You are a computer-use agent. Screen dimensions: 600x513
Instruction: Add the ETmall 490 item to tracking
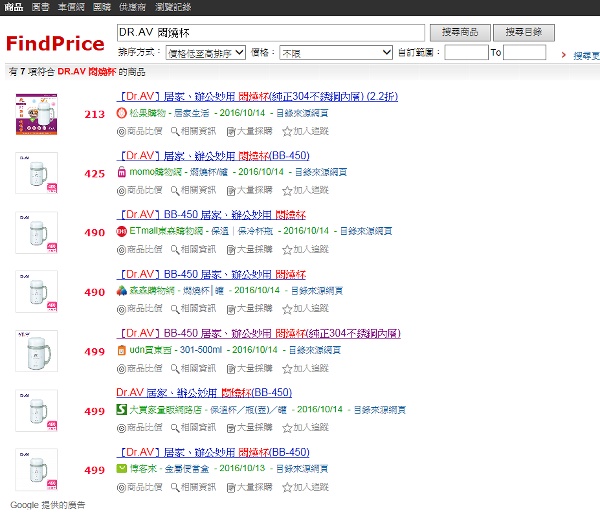(305, 249)
